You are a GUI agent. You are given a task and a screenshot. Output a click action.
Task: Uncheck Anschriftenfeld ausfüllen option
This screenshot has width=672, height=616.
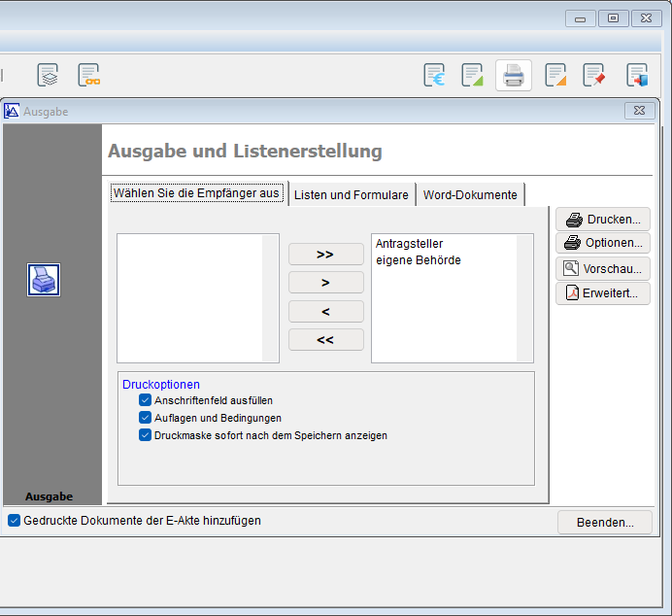pyautogui.click(x=146, y=400)
